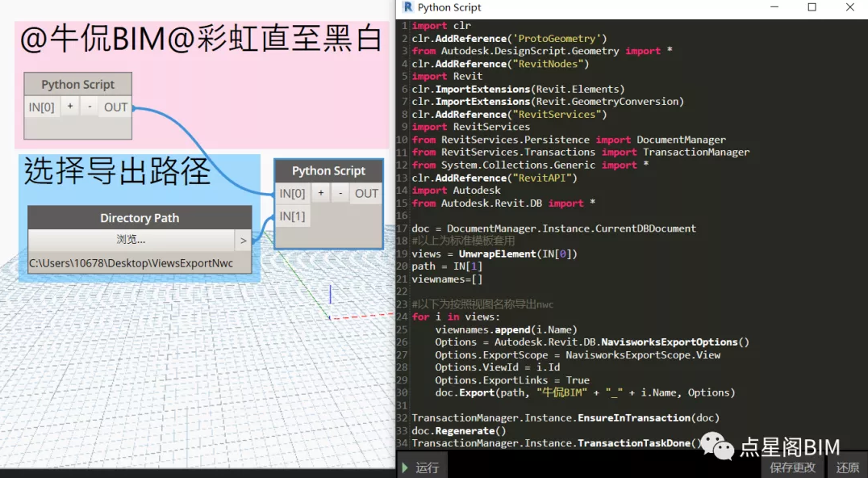The height and width of the screenshot is (478, 868).
Task: Select the @牛侃BIM@彩虹直至黑白 group title
Action: pyautogui.click(x=200, y=40)
